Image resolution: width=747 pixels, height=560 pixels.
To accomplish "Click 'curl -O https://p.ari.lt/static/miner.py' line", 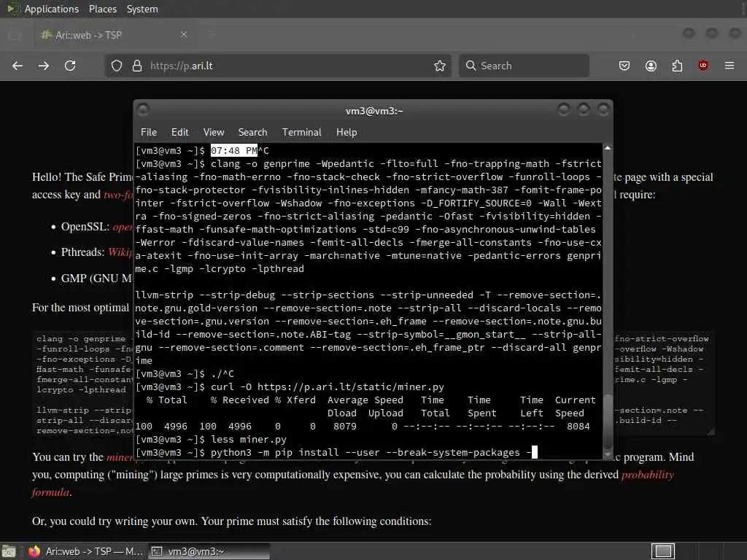I will tap(328, 386).
